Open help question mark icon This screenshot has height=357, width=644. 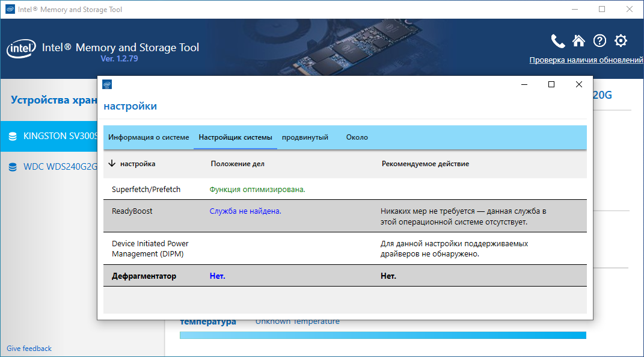(x=600, y=41)
